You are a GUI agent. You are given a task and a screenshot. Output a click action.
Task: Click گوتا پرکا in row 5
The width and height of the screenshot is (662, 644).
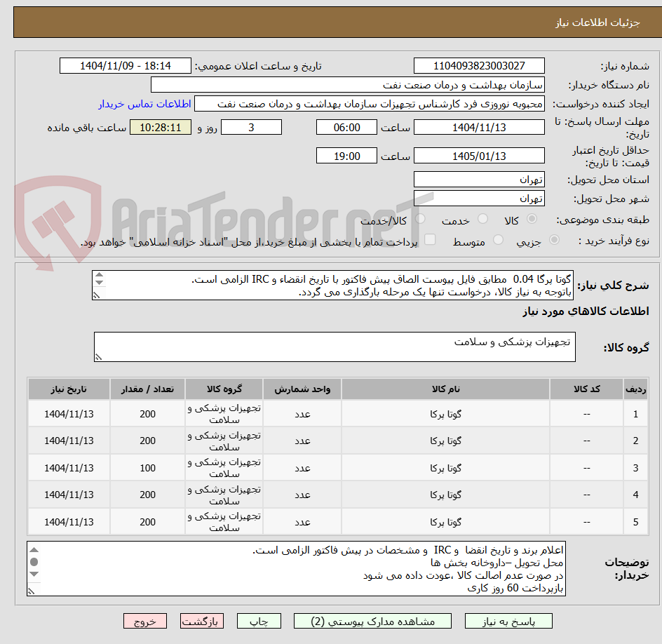click(x=445, y=522)
